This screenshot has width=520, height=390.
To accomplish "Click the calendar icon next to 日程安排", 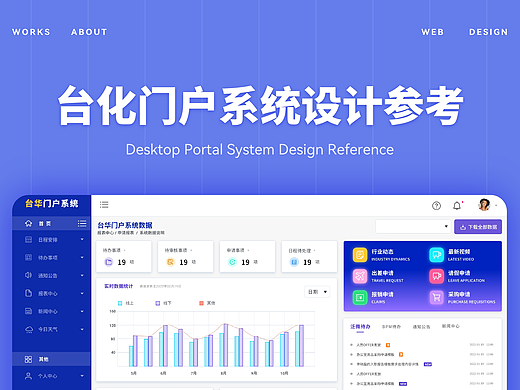I will point(29,239).
